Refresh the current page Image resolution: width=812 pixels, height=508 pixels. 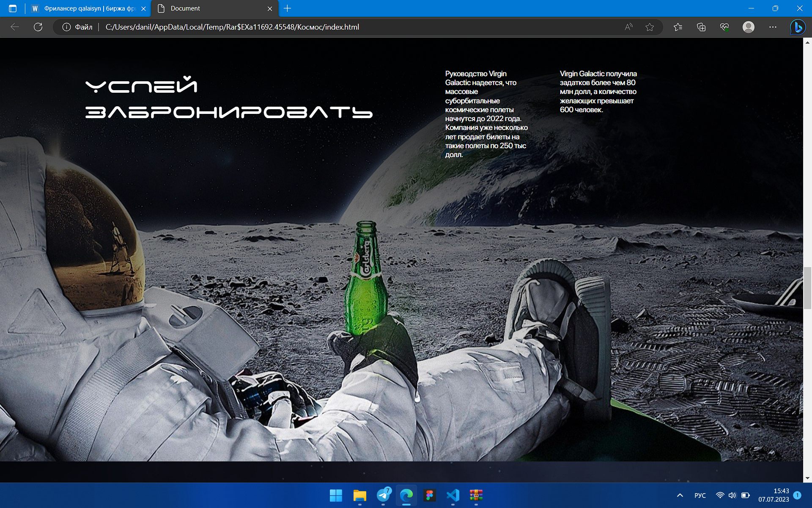(38, 27)
